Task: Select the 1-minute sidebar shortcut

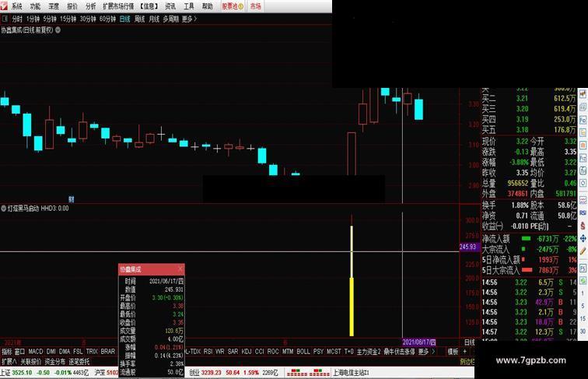Action: click(x=583, y=293)
